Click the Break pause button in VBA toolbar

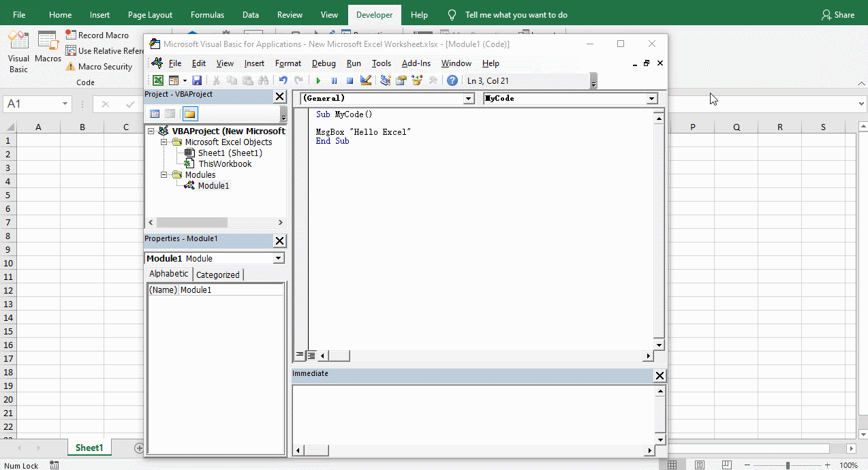coord(334,80)
